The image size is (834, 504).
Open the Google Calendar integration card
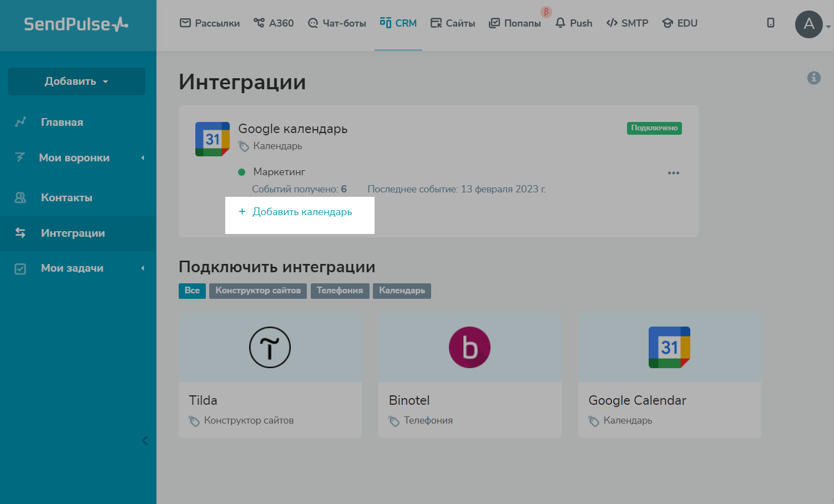(x=669, y=375)
